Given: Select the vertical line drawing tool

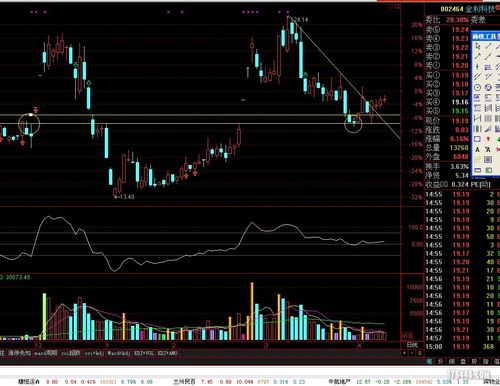Looking at the screenshot, I should point(478,67).
